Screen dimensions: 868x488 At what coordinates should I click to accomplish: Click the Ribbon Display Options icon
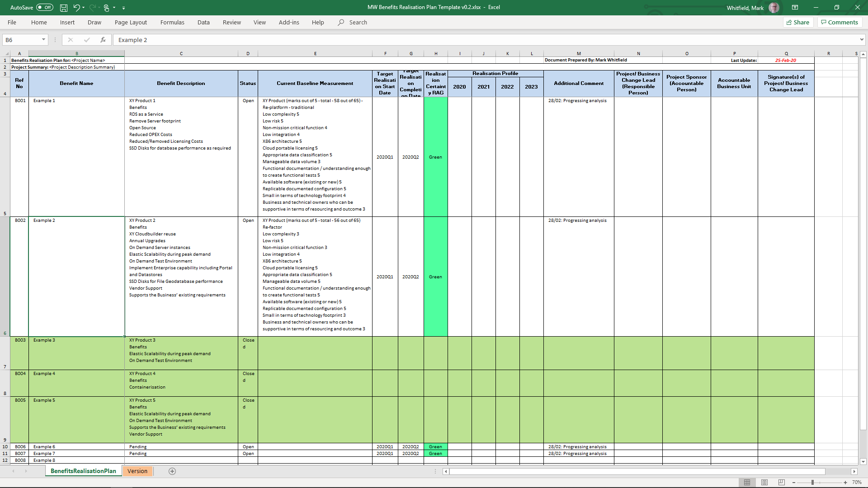click(795, 8)
